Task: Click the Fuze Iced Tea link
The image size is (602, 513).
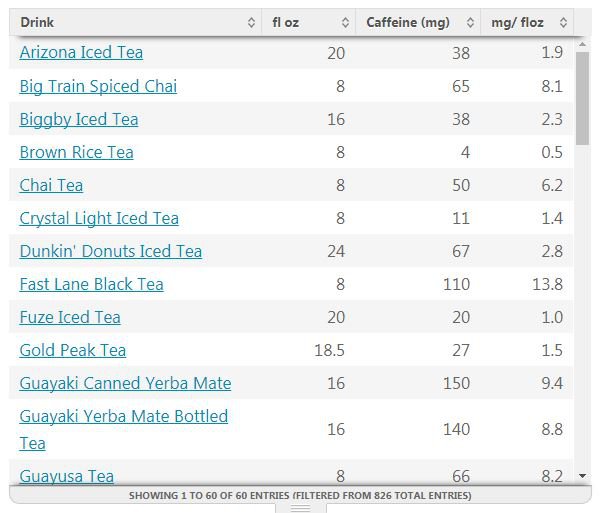Action: click(70, 317)
